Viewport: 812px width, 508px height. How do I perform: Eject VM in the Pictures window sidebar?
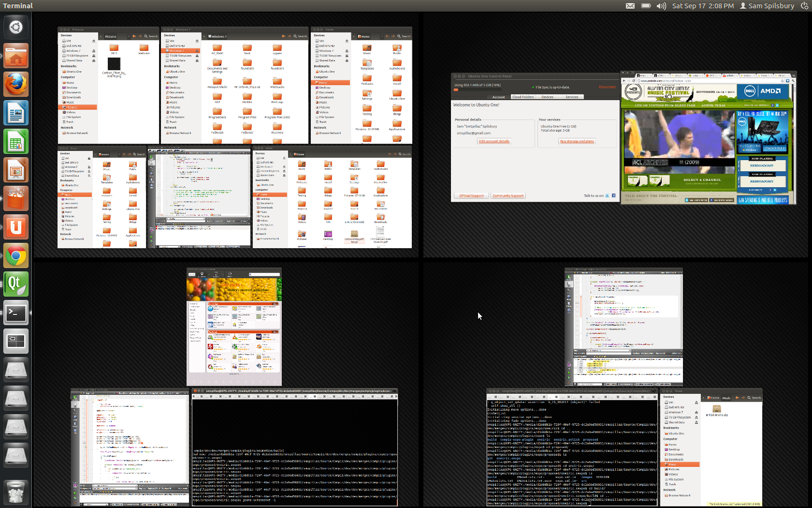point(94,41)
